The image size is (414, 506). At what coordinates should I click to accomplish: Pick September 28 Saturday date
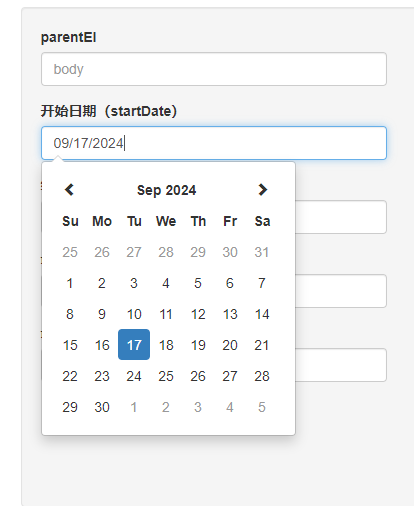click(262, 376)
